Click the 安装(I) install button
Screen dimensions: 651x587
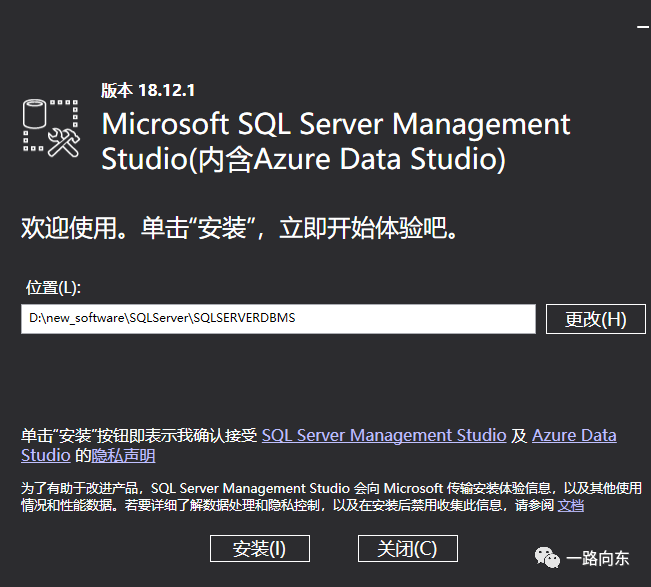(x=259, y=548)
